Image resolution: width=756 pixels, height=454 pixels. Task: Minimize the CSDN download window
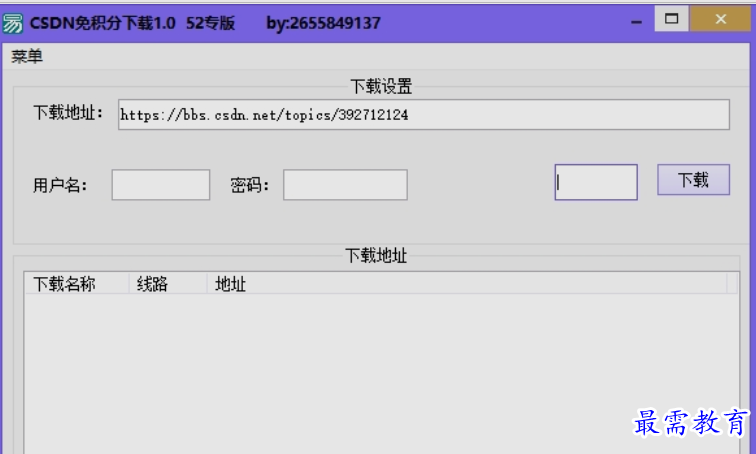click(x=636, y=22)
